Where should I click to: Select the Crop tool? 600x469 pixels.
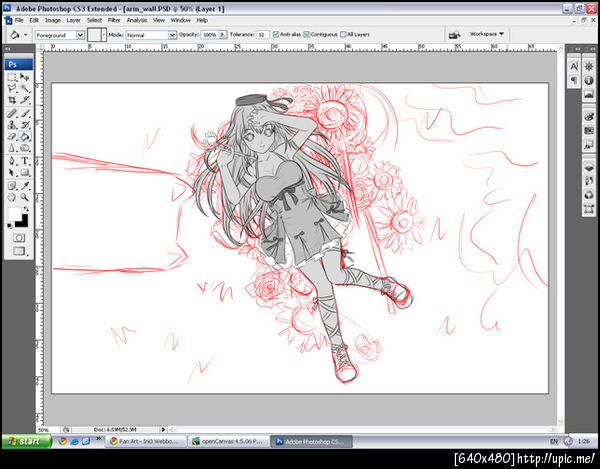(12, 100)
